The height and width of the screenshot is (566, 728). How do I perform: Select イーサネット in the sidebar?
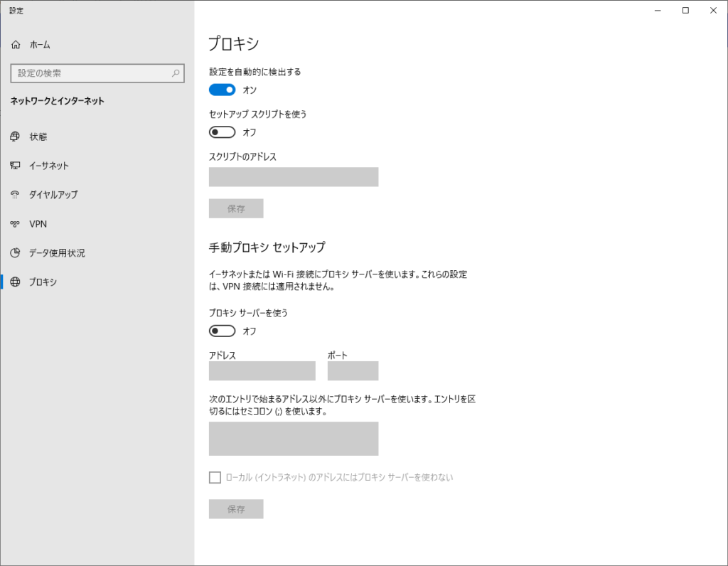point(49,166)
